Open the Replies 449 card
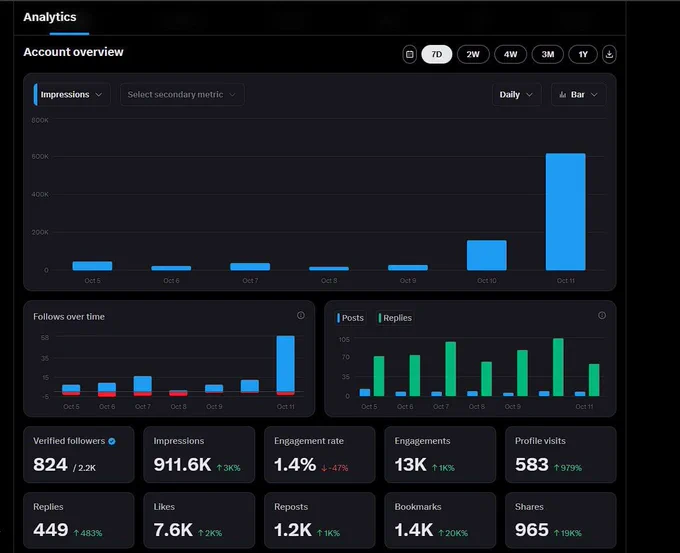This screenshot has width=680, height=553. tap(78, 520)
